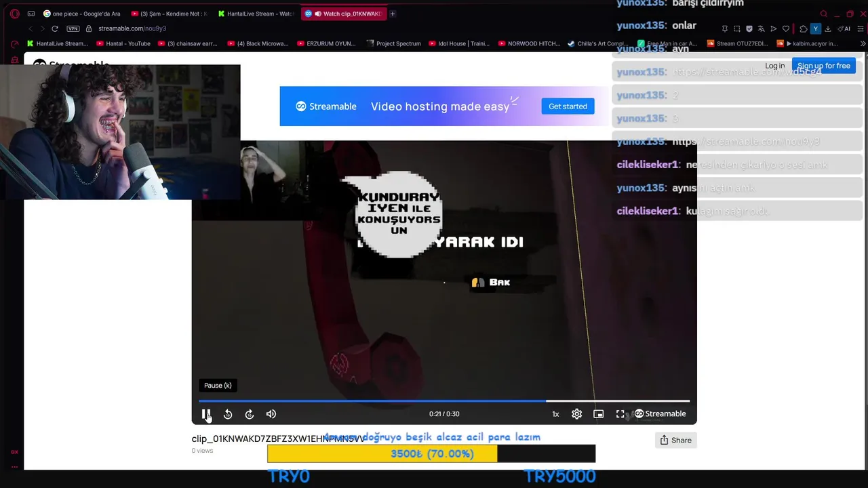Click Sign up for free button
This screenshot has height=488, width=868.
click(823, 66)
